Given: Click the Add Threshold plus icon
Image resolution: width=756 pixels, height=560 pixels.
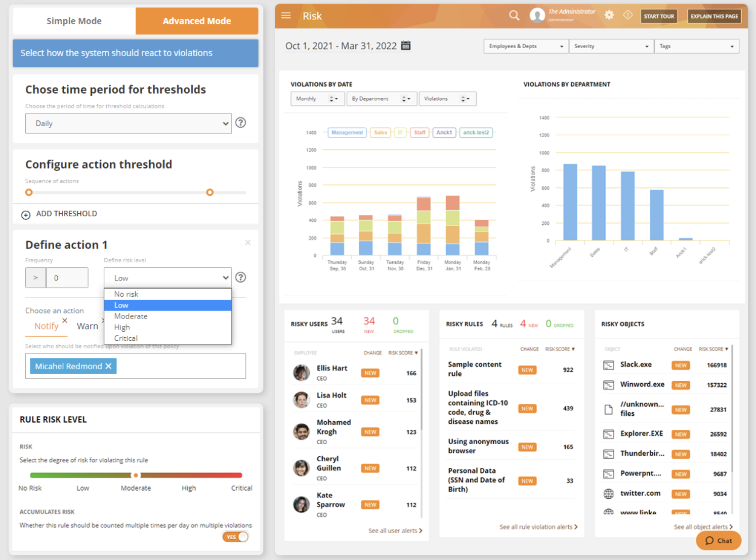Looking at the screenshot, I should coord(26,215).
